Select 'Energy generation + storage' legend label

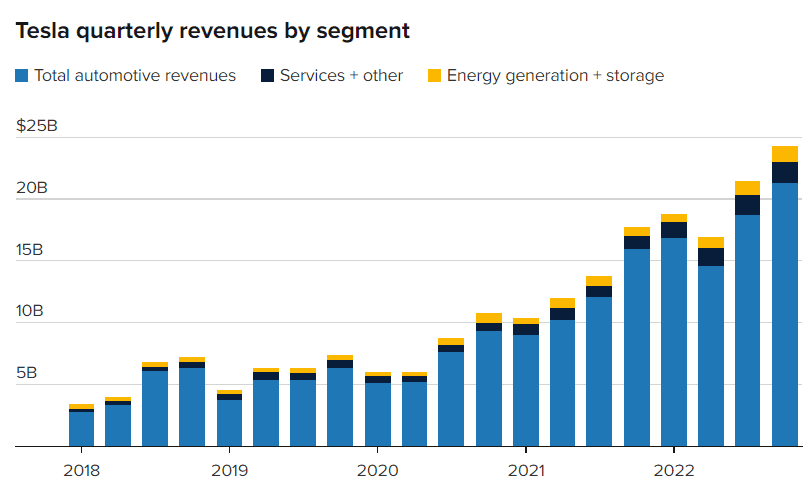pos(555,76)
